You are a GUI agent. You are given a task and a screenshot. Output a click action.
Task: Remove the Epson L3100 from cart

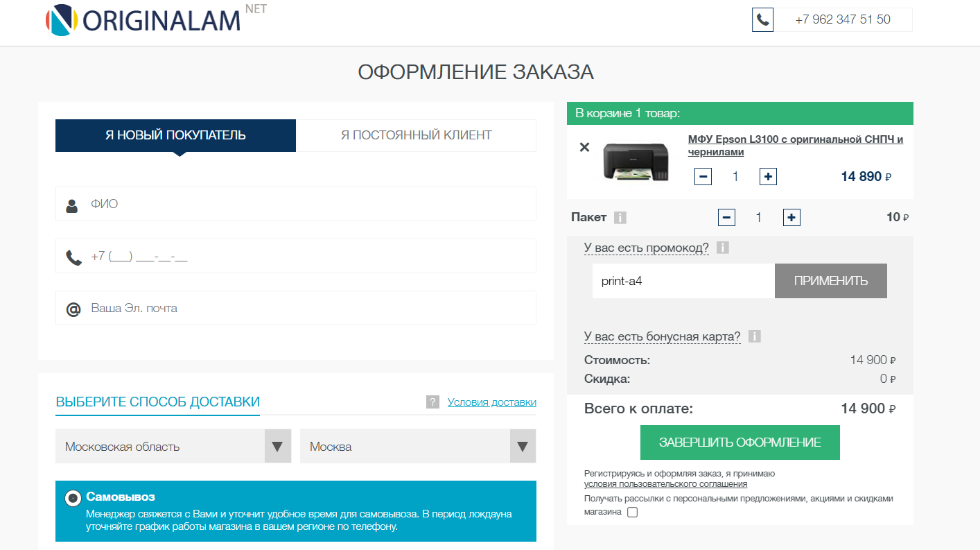tap(584, 147)
